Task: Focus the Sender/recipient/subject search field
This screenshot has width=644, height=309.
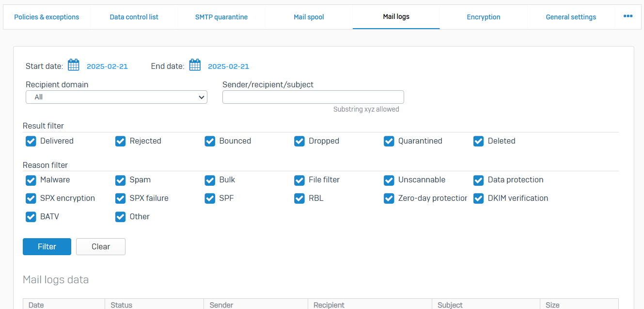Action: (x=313, y=97)
